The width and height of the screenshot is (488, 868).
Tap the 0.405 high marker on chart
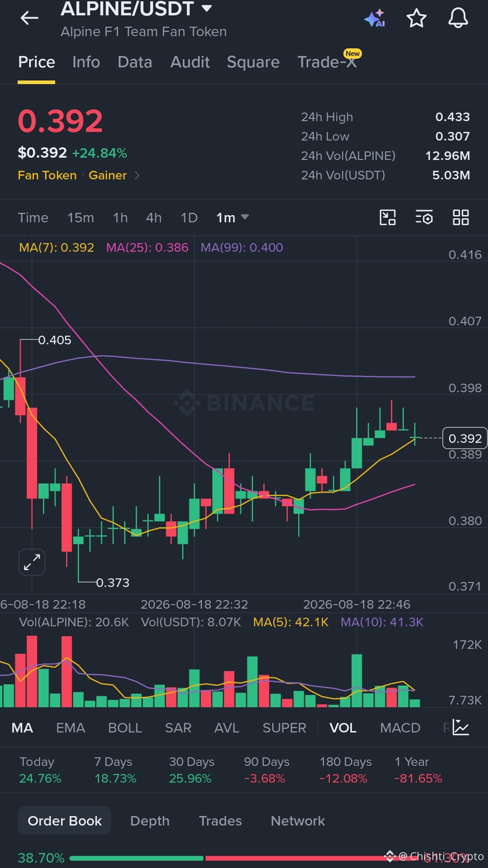pyautogui.click(x=55, y=340)
